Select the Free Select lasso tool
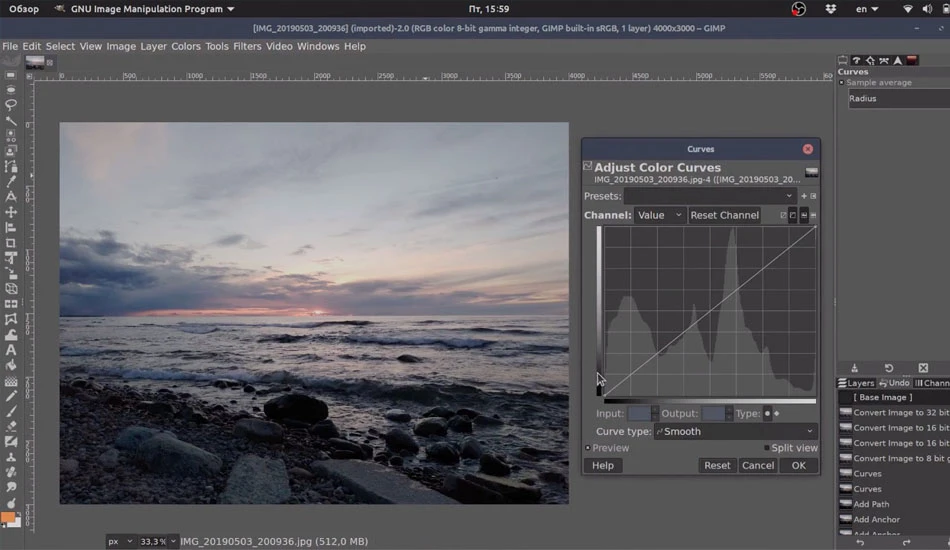This screenshot has height=550, width=950. tap(11, 105)
